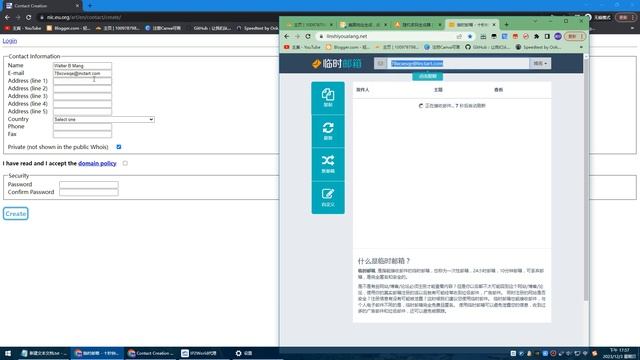Click the copy address icon in the temp mail sidebar
Screen dimensions: 640x360
pos(328,98)
